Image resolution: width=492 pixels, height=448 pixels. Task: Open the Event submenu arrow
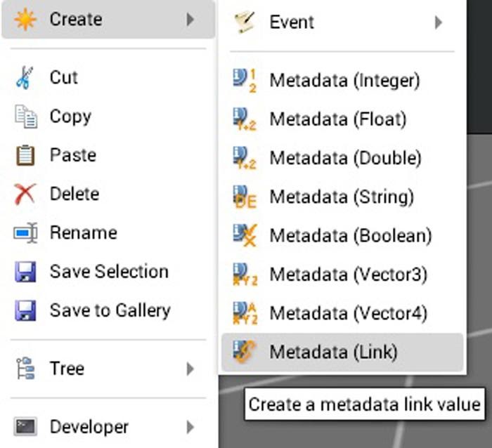[x=439, y=22]
